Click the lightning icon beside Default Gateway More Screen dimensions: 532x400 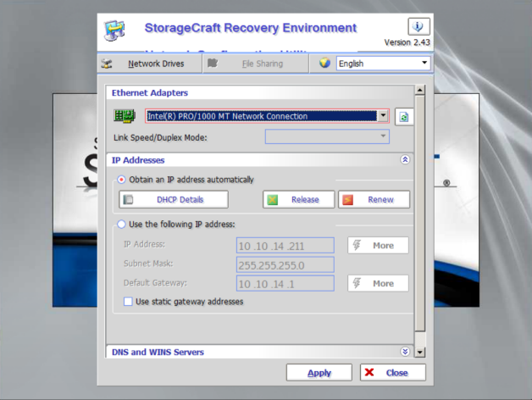pos(357,283)
